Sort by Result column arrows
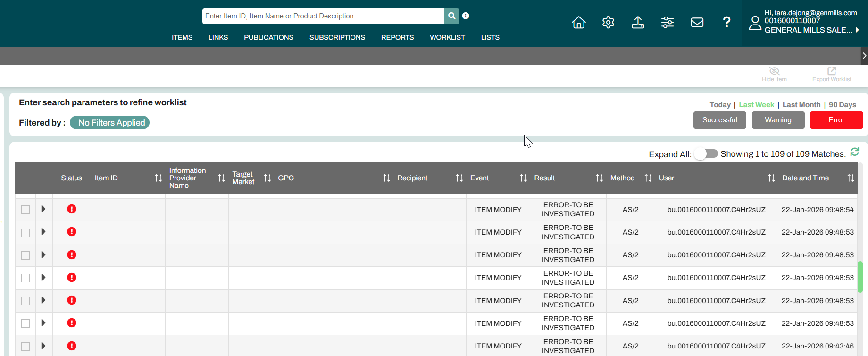Screen dimensions: 868x356 pos(600,178)
